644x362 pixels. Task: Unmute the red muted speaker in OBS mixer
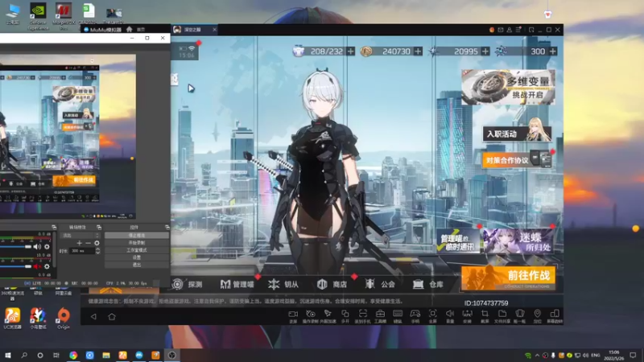click(37, 266)
